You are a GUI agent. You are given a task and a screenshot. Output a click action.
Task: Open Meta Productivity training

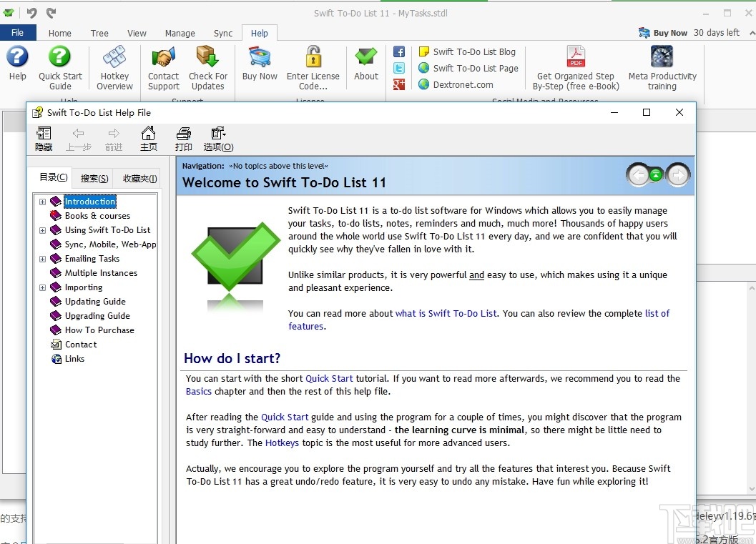click(x=662, y=67)
